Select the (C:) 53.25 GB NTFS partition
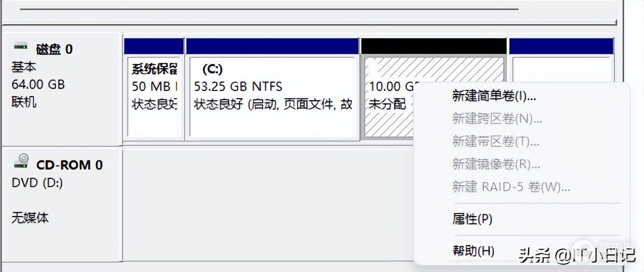The width and height of the screenshot is (644, 272). 273,98
